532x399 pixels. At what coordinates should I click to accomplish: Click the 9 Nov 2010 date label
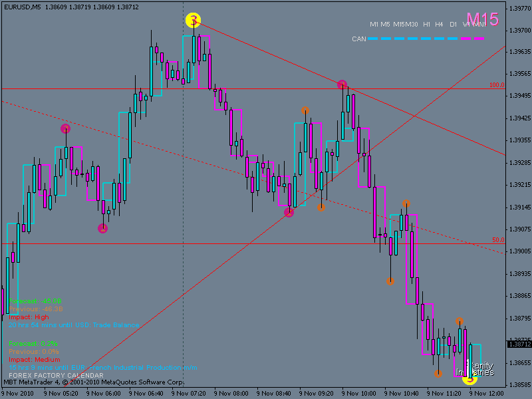pos(17,394)
